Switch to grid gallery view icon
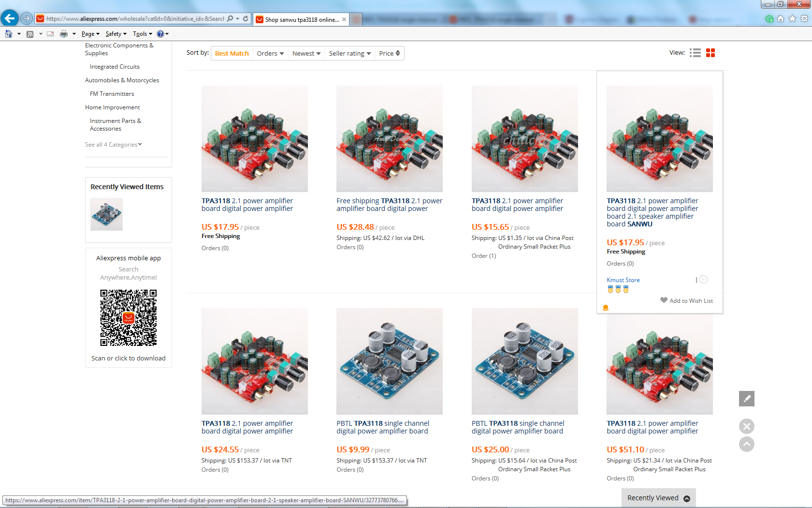 pyautogui.click(x=710, y=53)
